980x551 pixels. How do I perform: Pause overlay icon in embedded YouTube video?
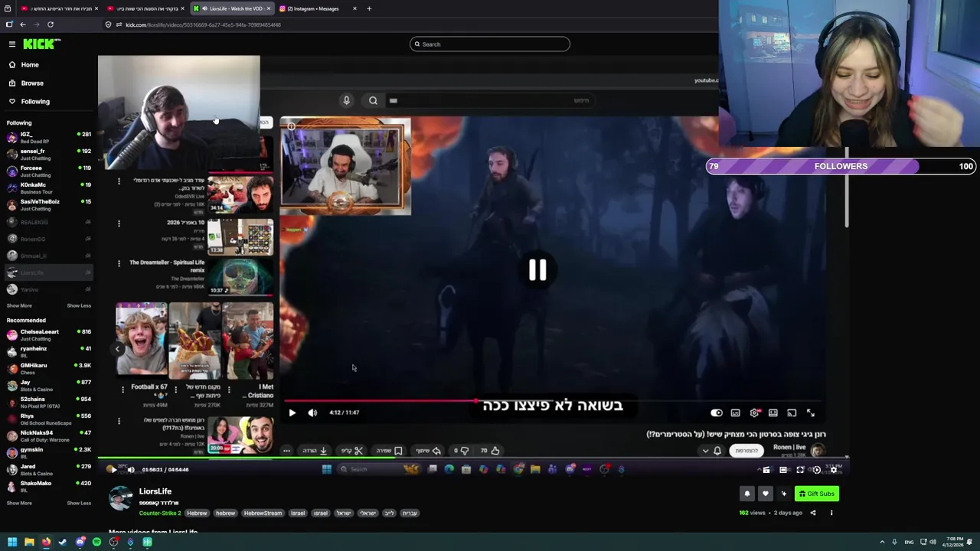tap(537, 269)
